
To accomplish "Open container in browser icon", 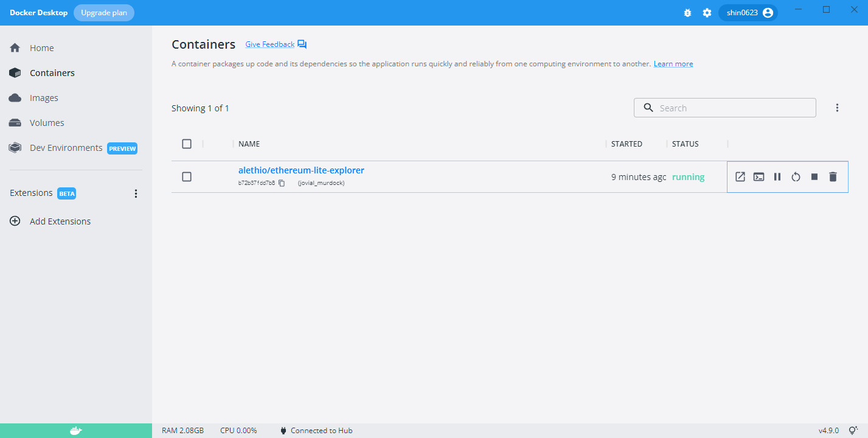I will point(740,177).
